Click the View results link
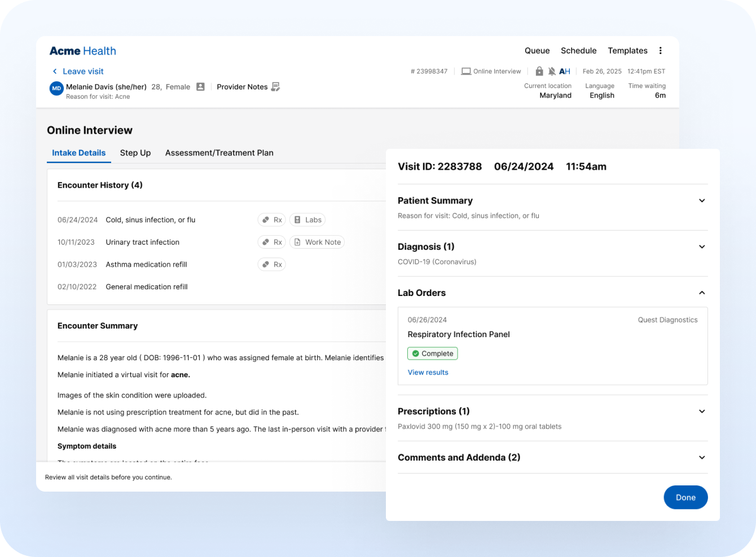This screenshot has width=756, height=557. (428, 373)
